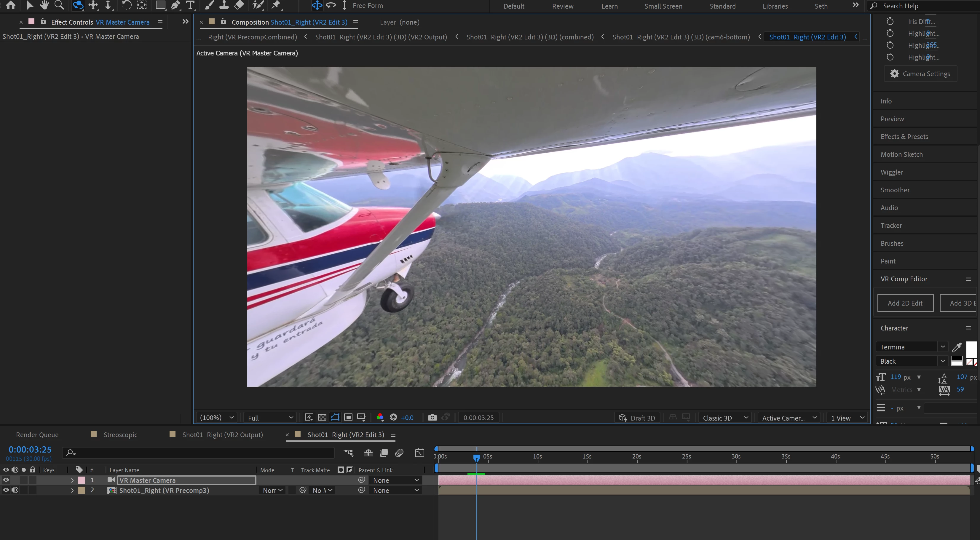Screen dimensions: 980x540
Task: Mute audio of Shot01_Right VR Precomp3 layer
Action: (15, 490)
